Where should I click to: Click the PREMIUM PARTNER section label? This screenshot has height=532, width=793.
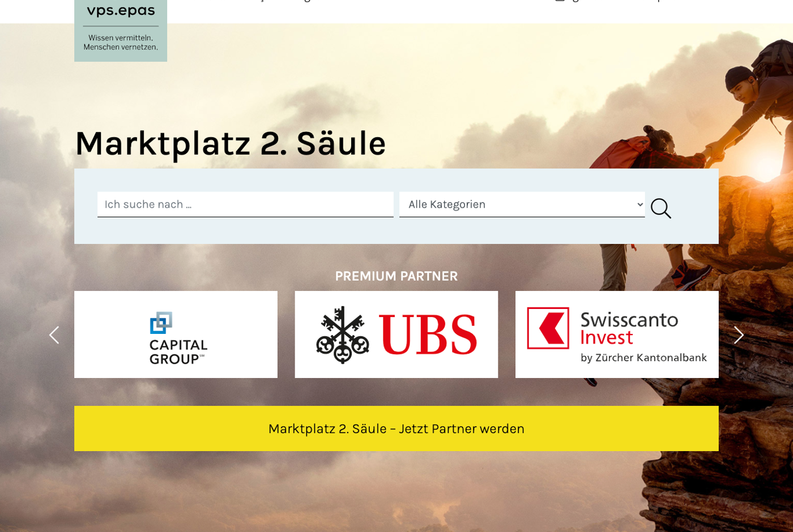point(396,276)
